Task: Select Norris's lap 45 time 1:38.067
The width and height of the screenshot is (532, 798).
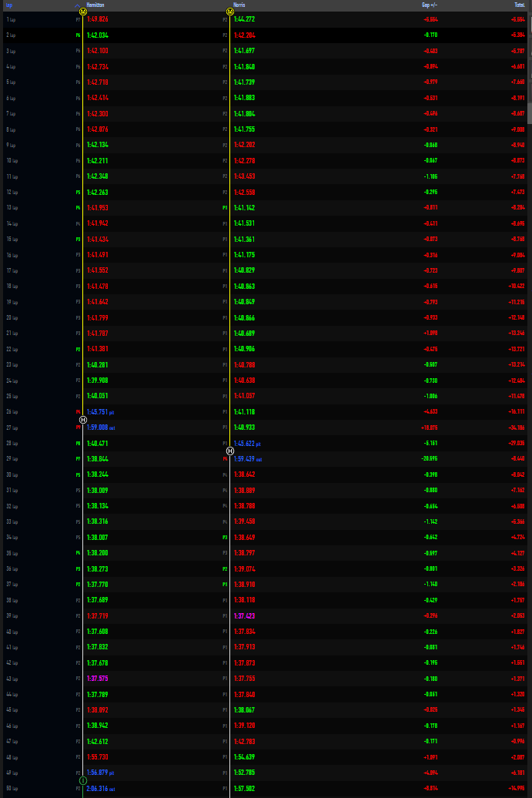Action: click(245, 710)
